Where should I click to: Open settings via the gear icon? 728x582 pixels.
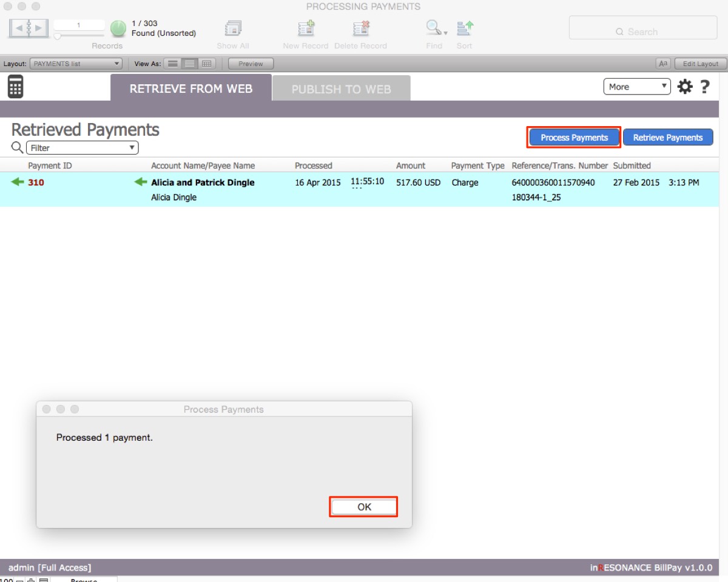[685, 87]
